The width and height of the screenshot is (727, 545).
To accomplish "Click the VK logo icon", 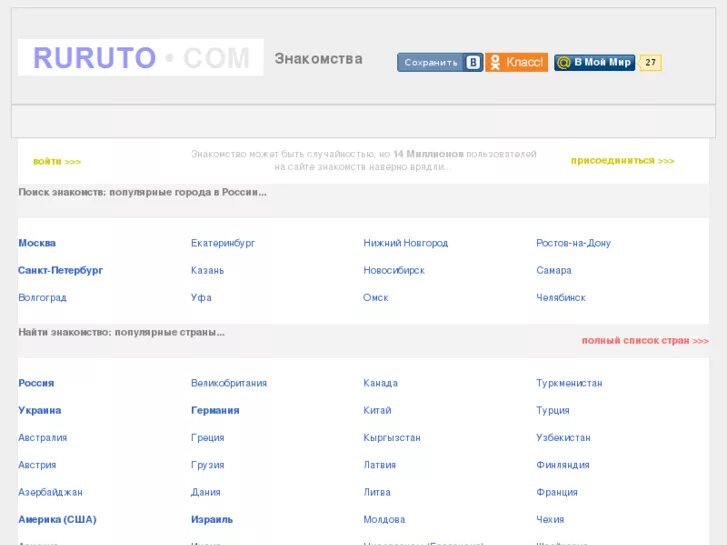I will click(473, 62).
